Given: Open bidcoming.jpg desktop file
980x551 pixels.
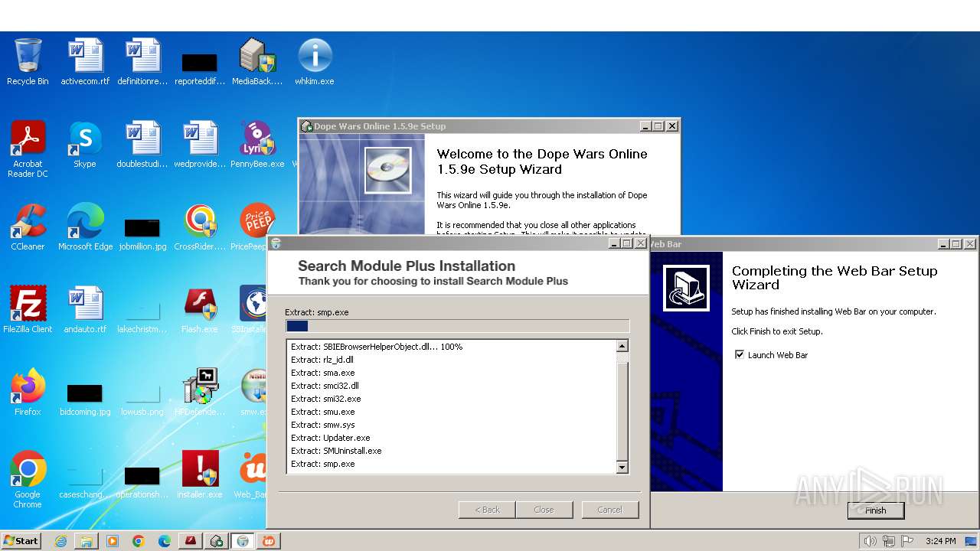Looking at the screenshot, I should pos(85,399).
